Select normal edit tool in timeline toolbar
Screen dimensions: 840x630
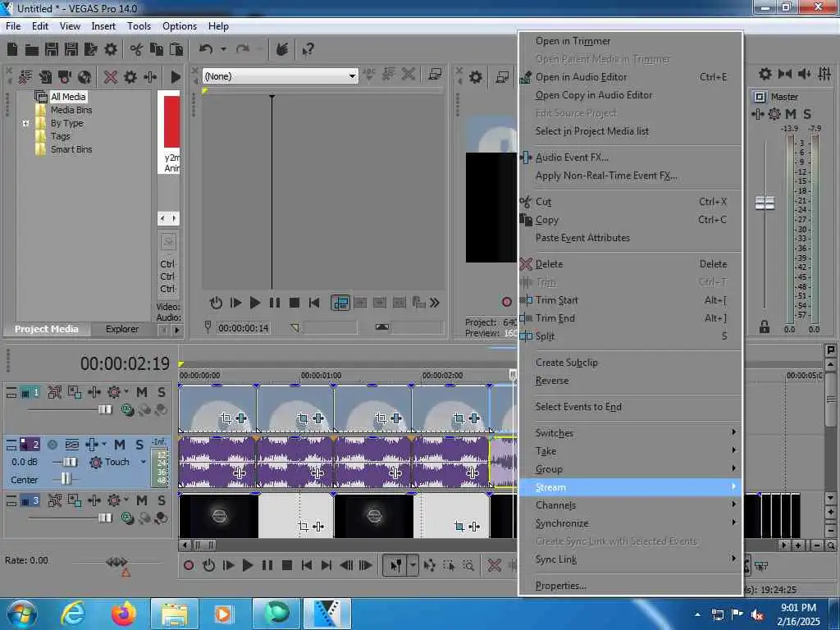[x=395, y=565]
